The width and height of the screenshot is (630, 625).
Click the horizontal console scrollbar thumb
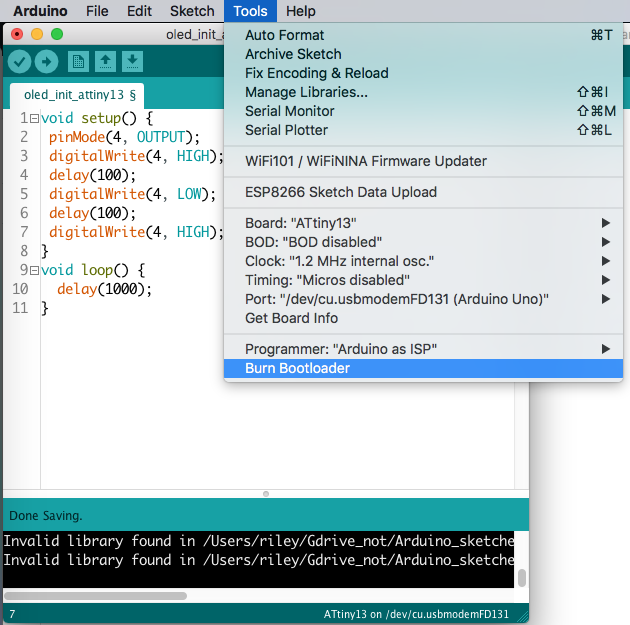tap(95, 596)
